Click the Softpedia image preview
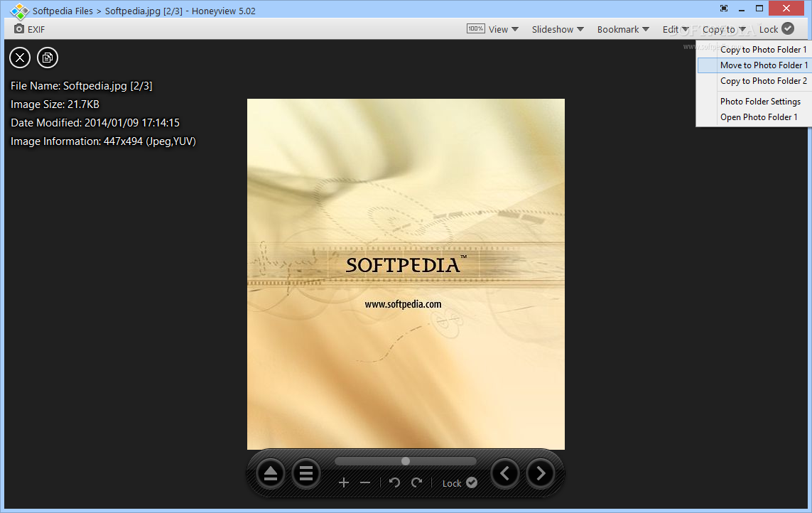Viewport: 812px width, 513px height. [x=406, y=274]
